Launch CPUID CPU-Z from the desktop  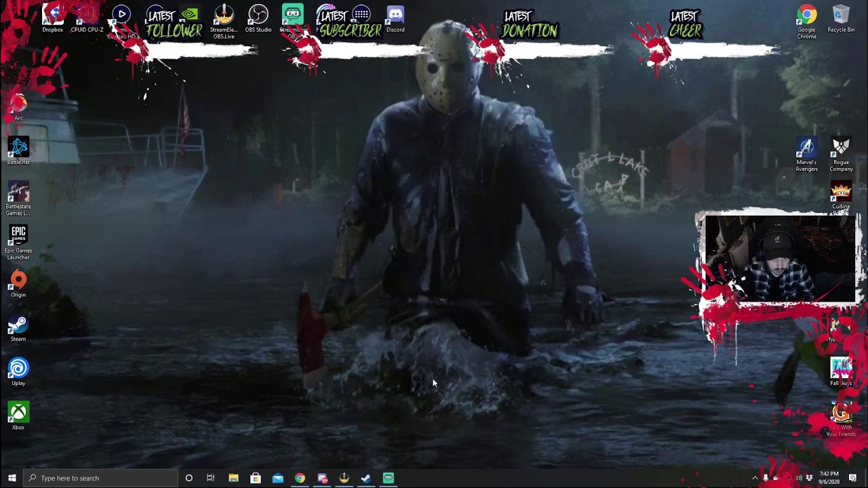click(x=87, y=18)
